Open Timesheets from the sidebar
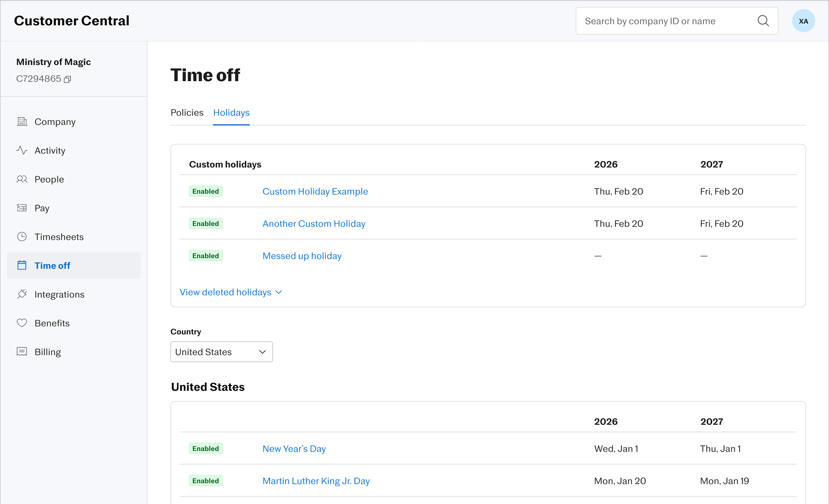This screenshot has width=829, height=504. 74,237
